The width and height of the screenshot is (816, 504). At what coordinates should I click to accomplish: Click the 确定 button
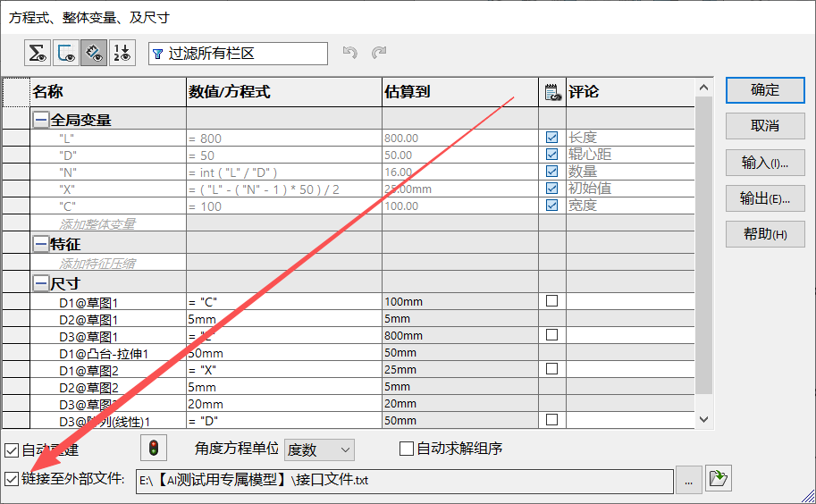tap(765, 90)
